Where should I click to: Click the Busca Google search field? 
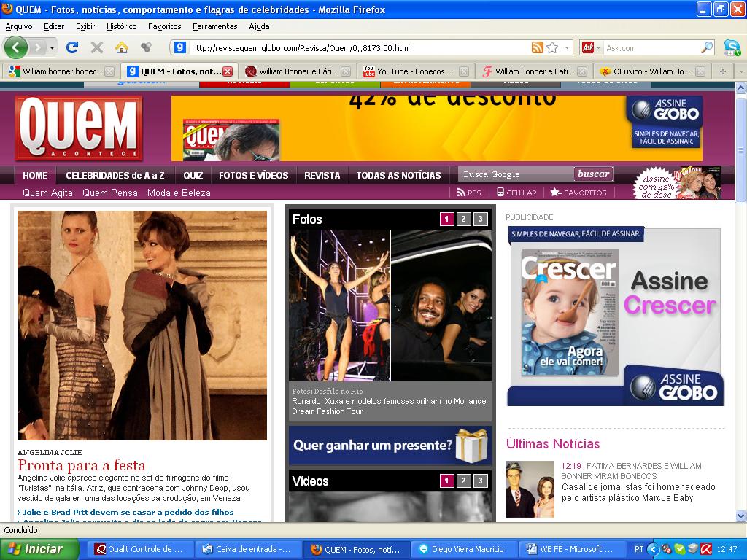tap(516, 174)
